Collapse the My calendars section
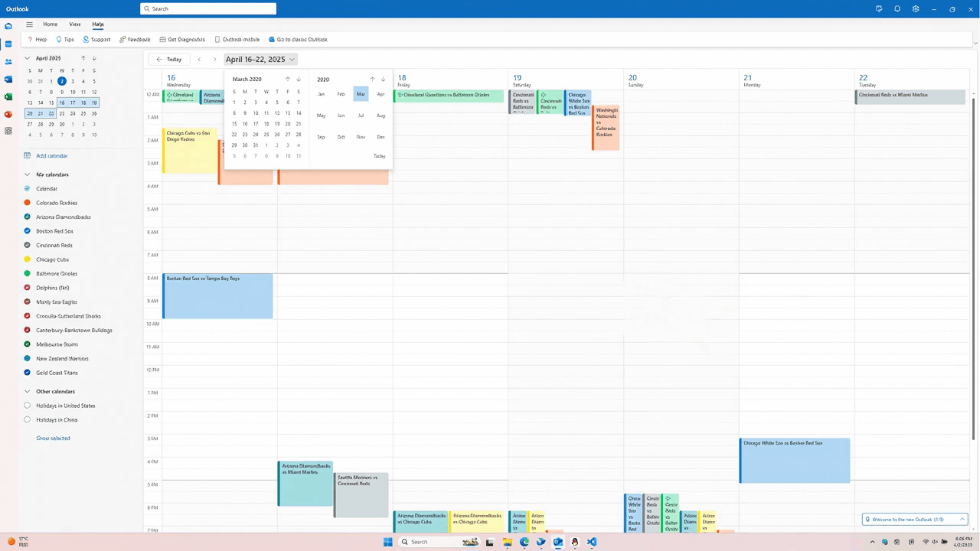980x551 pixels. click(28, 174)
